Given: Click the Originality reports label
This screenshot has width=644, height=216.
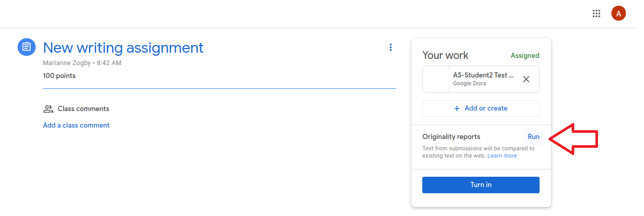Looking at the screenshot, I should pyautogui.click(x=451, y=137).
